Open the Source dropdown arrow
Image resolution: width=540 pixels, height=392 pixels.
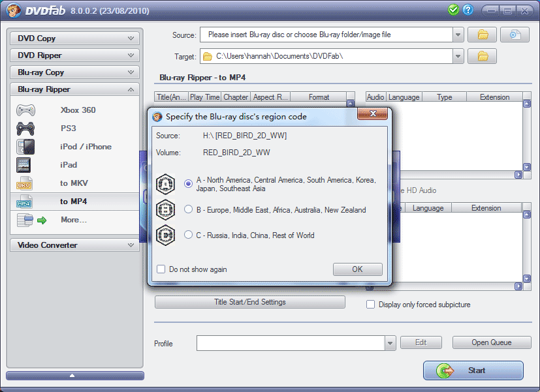pyautogui.click(x=458, y=35)
